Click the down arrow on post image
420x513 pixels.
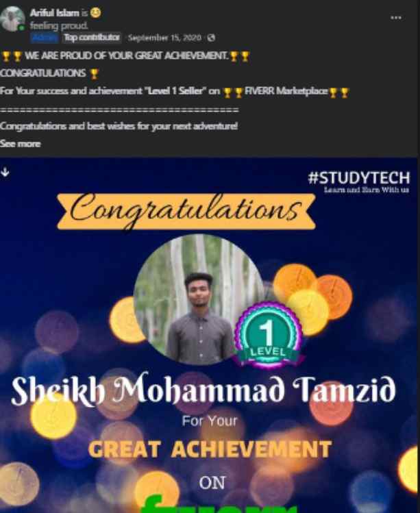(x=5, y=172)
